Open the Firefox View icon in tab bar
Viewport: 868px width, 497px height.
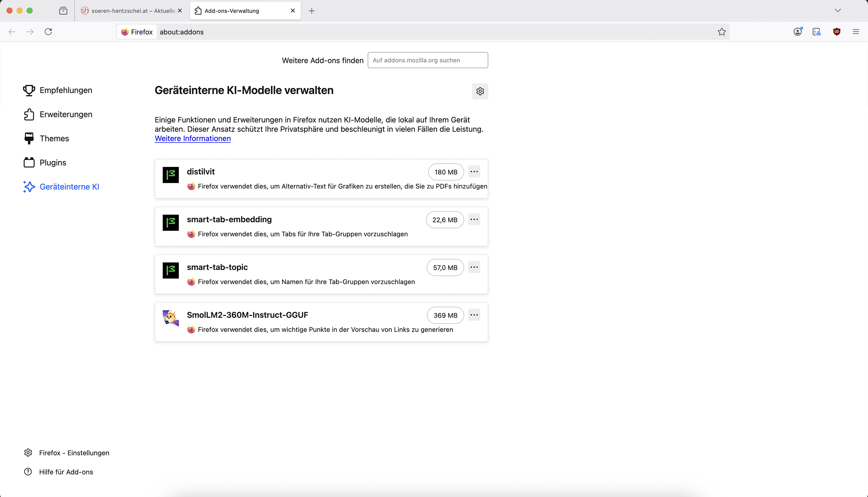point(63,11)
